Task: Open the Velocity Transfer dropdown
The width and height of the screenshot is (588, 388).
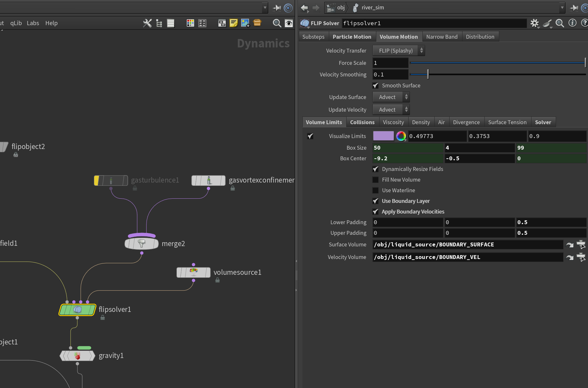Action: click(399, 51)
